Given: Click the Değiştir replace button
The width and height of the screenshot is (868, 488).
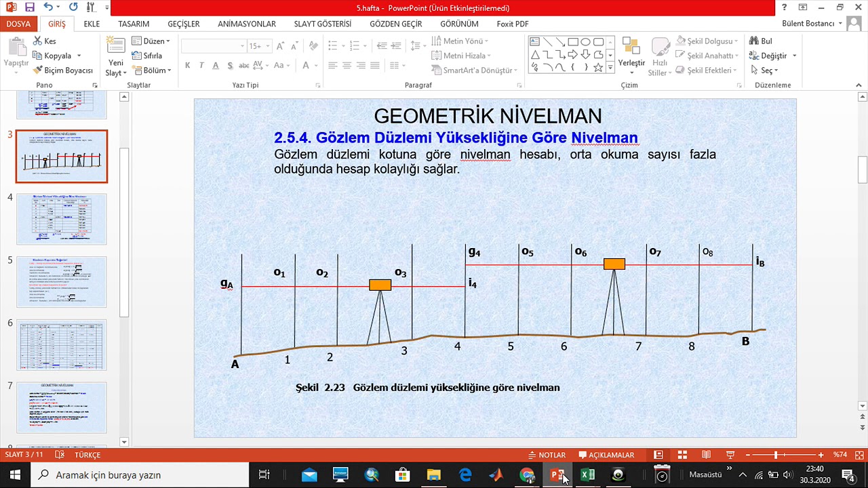Looking at the screenshot, I should coord(772,56).
